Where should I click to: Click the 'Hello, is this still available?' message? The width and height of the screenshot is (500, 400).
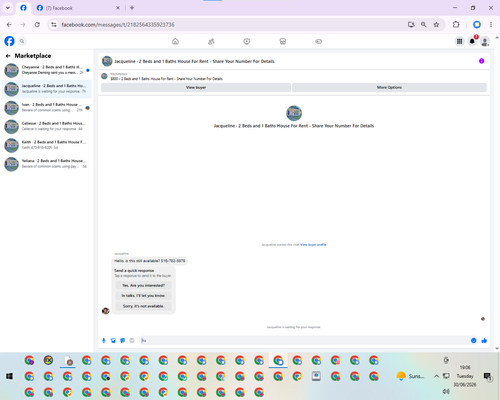tap(150, 261)
